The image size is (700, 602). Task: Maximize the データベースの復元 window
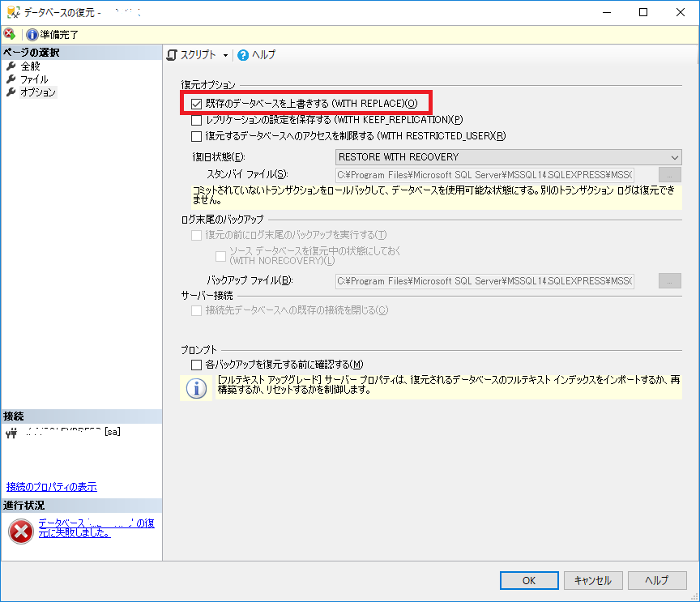click(643, 12)
